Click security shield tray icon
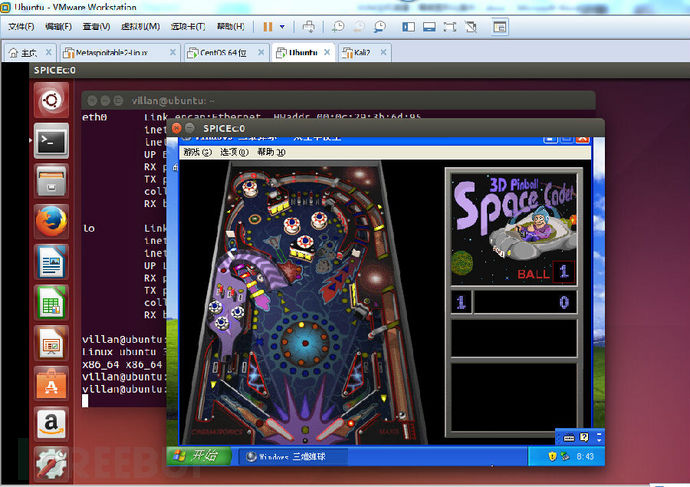Viewport: 690px width, 487px height. pyautogui.click(x=552, y=457)
